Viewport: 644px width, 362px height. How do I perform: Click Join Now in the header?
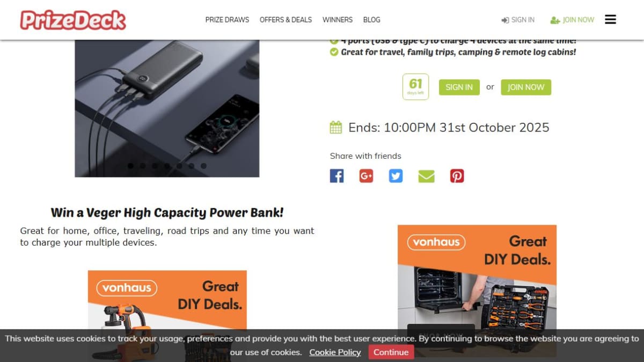572,20
